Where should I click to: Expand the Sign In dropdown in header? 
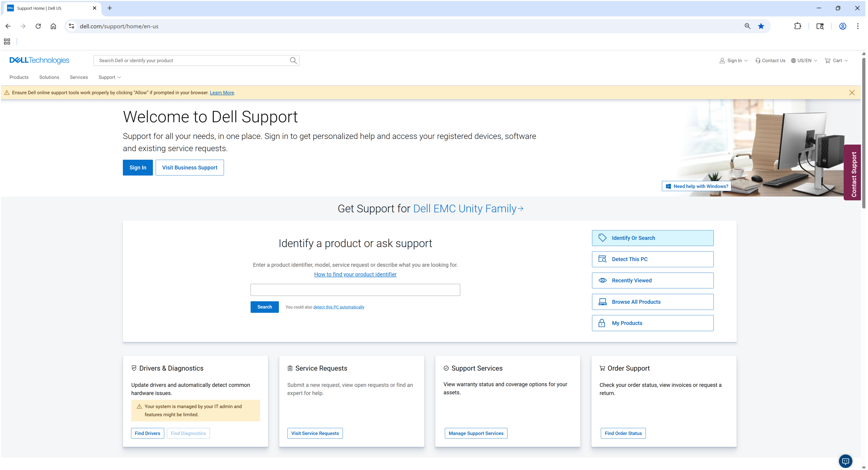(x=733, y=61)
